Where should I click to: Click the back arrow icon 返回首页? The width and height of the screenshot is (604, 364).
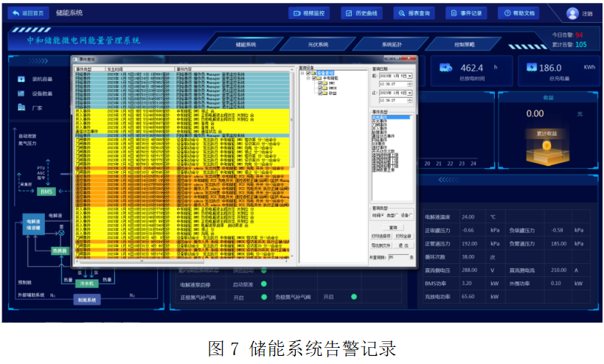(15, 13)
